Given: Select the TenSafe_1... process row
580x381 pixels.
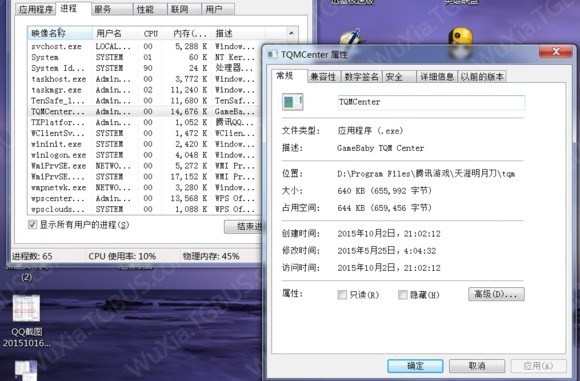Looking at the screenshot, I should pos(144,101).
